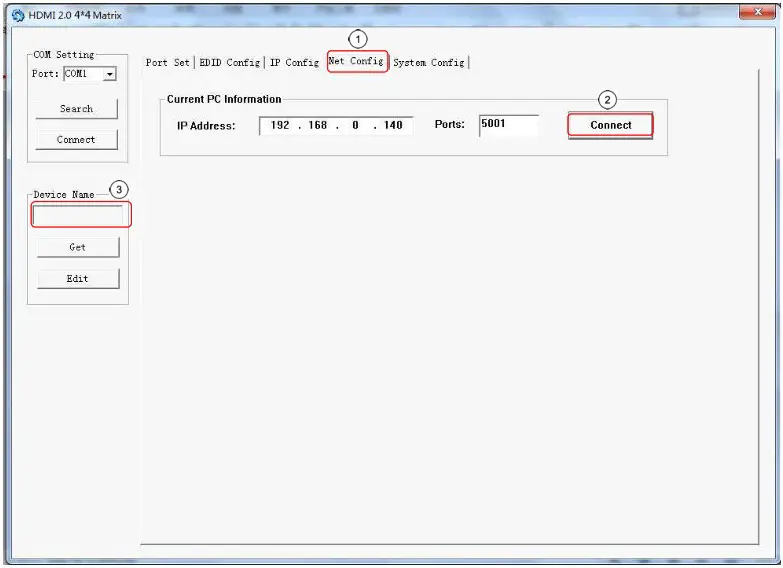
Task: Click the IP Address: label
Action: (206, 126)
